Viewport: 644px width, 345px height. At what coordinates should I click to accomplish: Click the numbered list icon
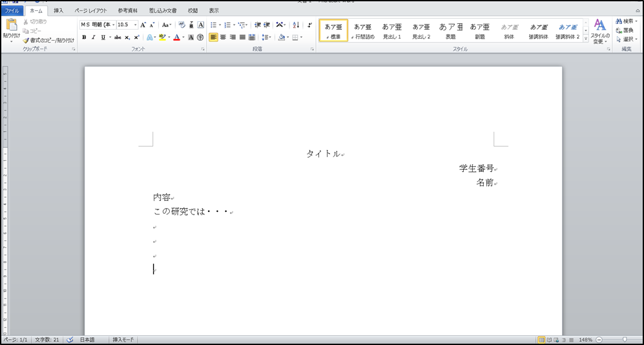227,25
